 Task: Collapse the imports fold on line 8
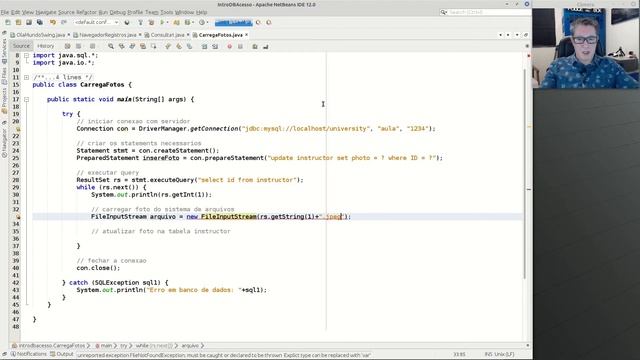(x=26, y=55)
